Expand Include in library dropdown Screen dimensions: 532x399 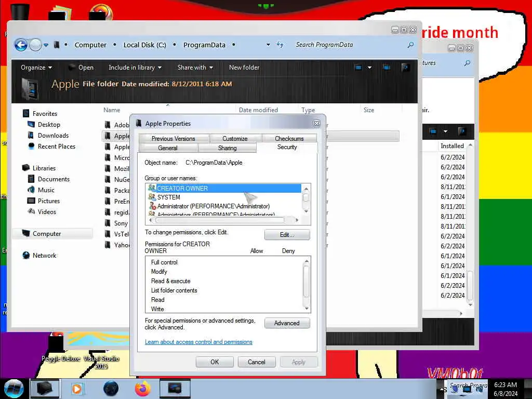click(x=135, y=68)
